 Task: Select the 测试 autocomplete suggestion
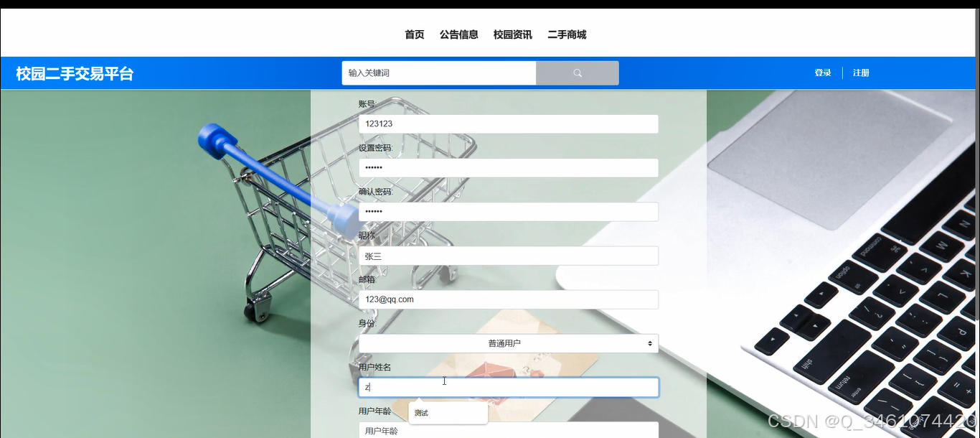point(448,413)
